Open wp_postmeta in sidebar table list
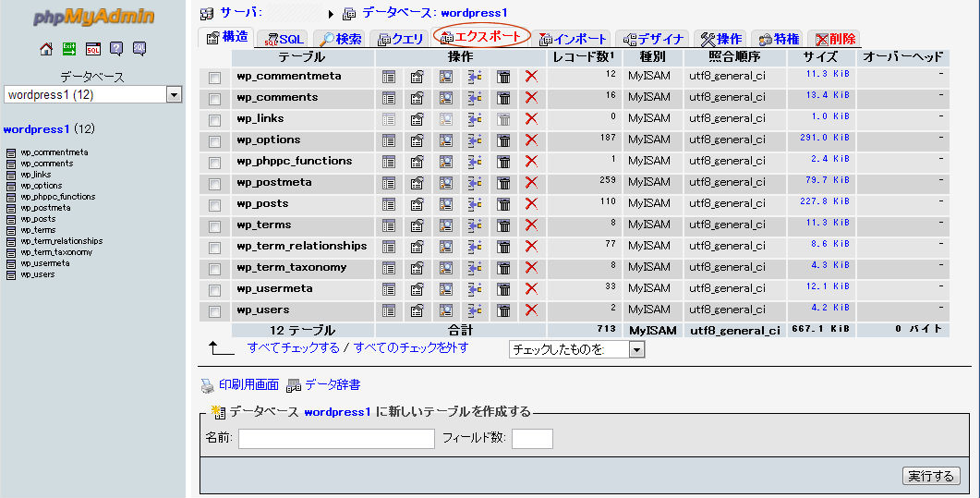 45,208
